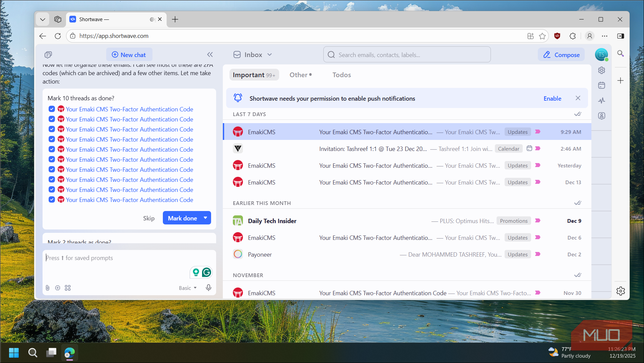Open the browser profile icon

(590, 36)
